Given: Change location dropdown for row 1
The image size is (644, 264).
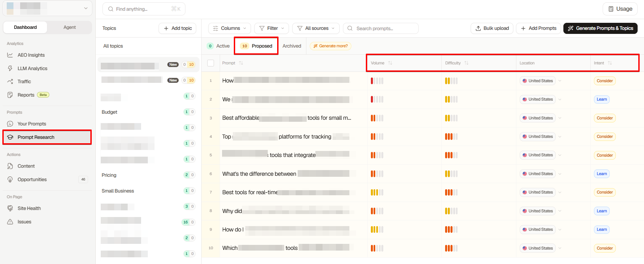Looking at the screenshot, I should click(541, 81).
